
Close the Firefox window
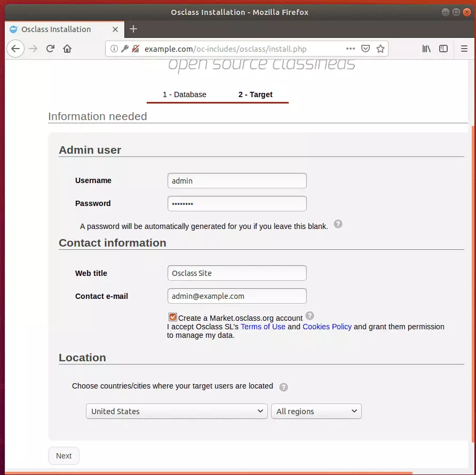[466, 12]
